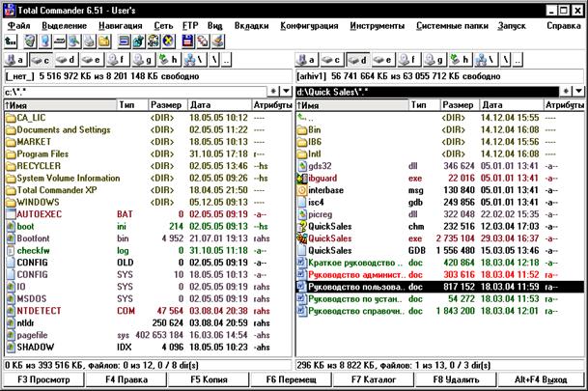The image size is (588, 391).
Task: Select the Program Files folder
Action: point(148,154)
